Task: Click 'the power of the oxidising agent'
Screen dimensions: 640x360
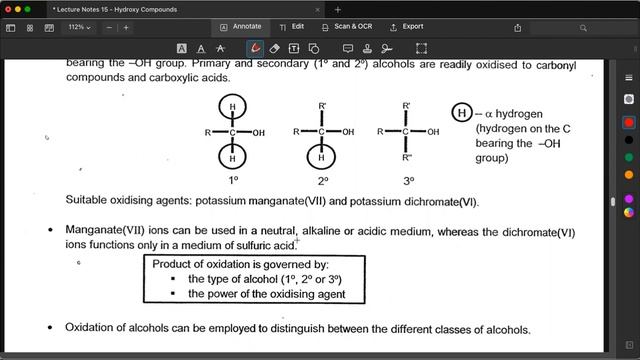Action: [x=267, y=294]
